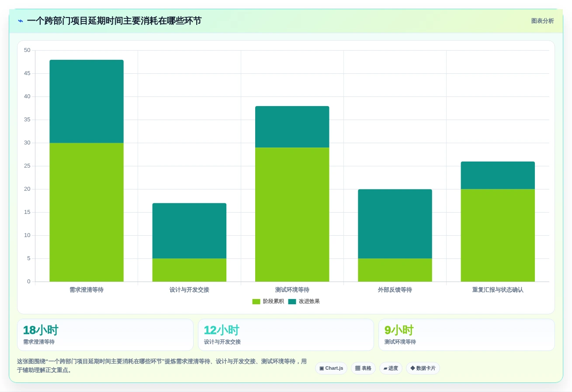The image size is (572, 392).
Task: Select the 进度 tag chip
Action: tap(391, 368)
